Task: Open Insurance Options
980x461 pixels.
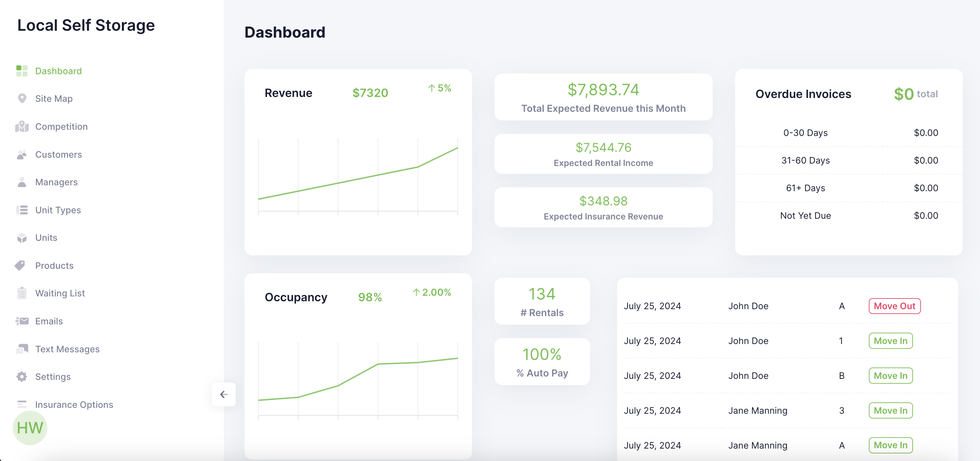Action: (74, 404)
